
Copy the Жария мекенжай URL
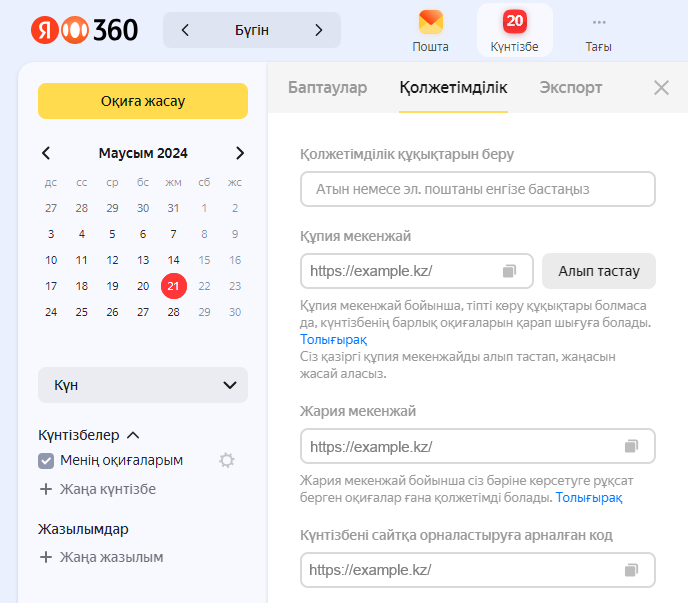click(x=631, y=446)
